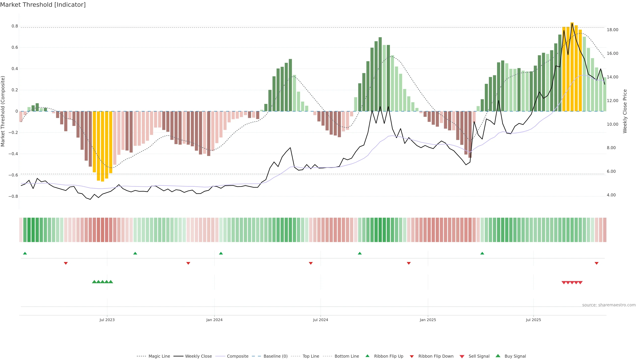Image resolution: width=644 pixels, height=362 pixels.
Task: Click the green flip-up marker just after Jan 2024
Action: (x=221, y=253)
